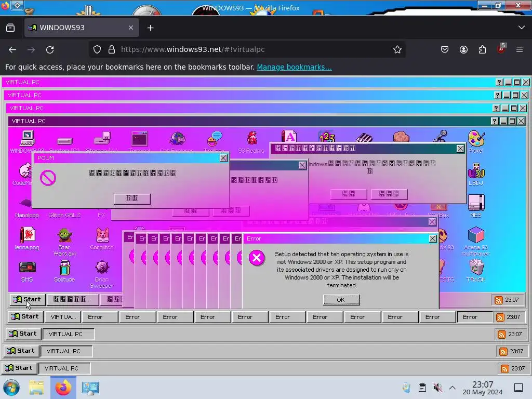Select the VIRTUA... taskbar button

(x=63, y=317)
